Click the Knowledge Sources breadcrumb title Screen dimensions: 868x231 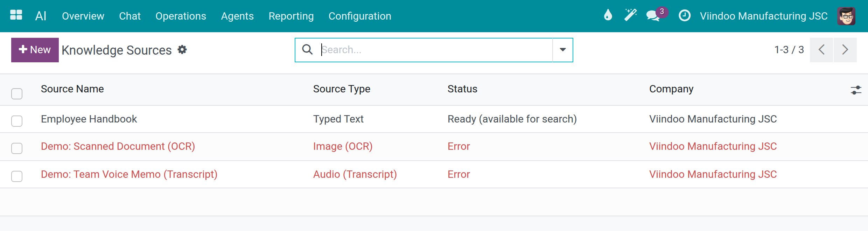point(117,50)
